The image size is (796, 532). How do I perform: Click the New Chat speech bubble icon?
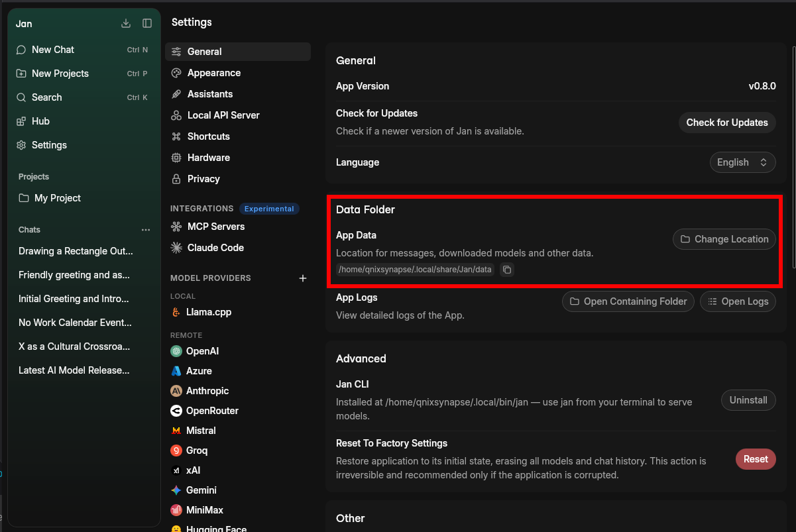coord(21,50)
